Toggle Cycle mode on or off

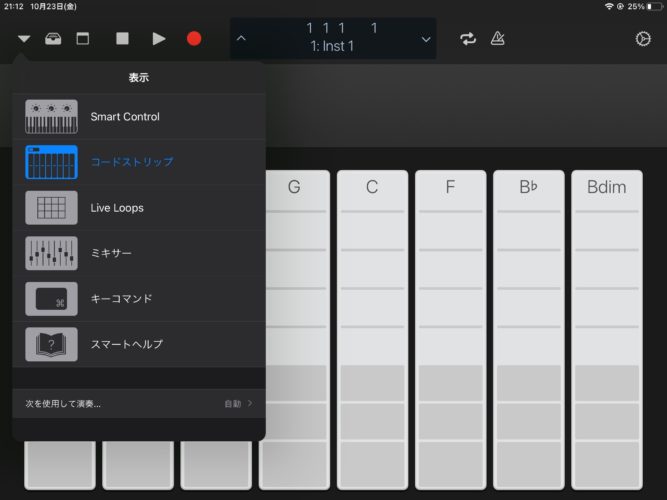pyautogui.click(x=468, y=39)
